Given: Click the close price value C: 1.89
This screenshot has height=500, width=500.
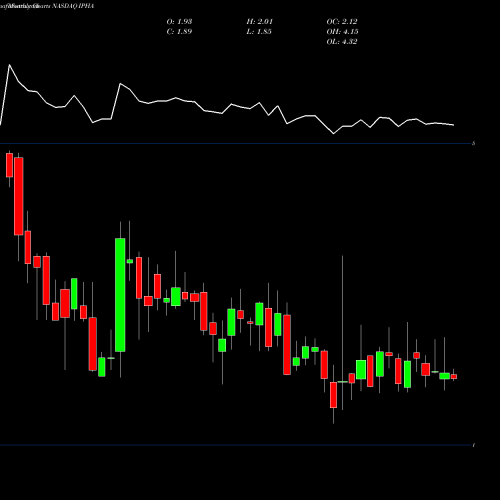Looking at the screenshot, I should tap(179, 32).
